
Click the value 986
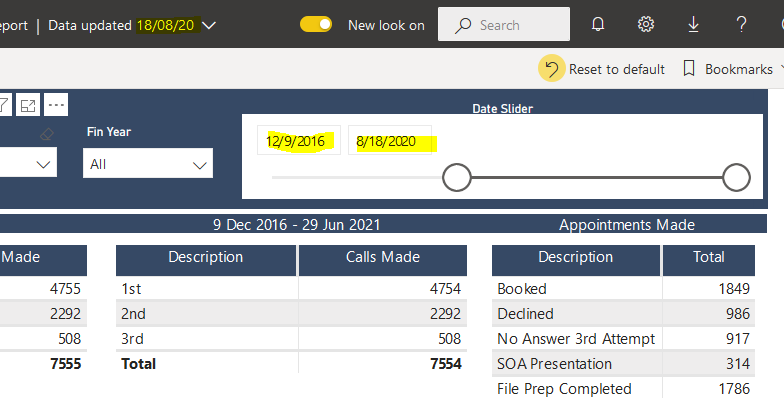[x=738, y=314]
